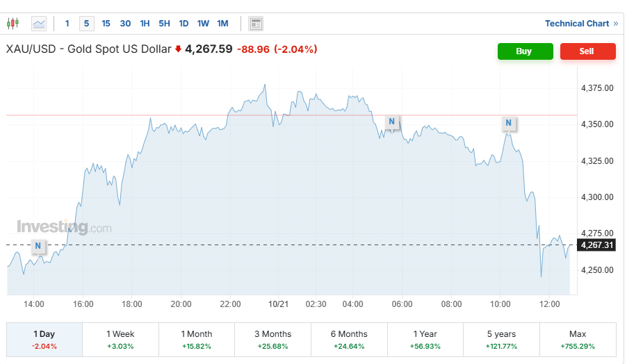This screenshot has width=627, height=364.
Task: Switch to the 1 Year range tab
Action: [425, 339]
